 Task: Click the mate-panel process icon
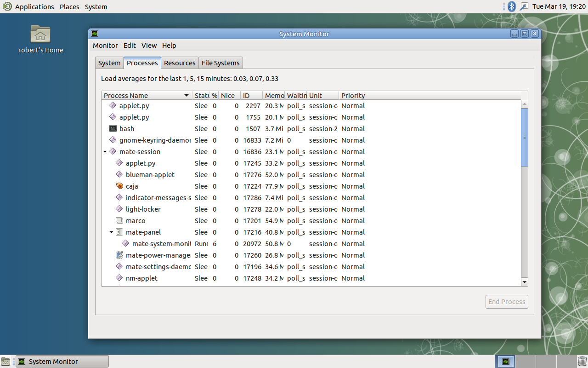tap(119, 232)
